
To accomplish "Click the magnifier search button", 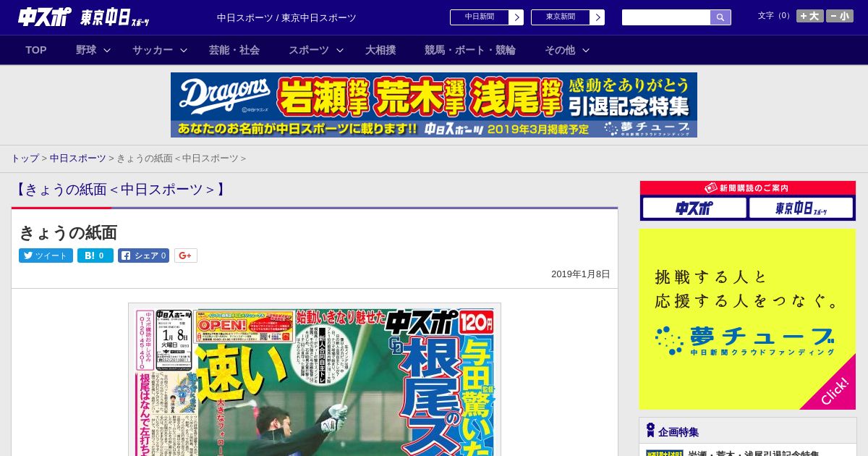I will tap(720, 17).
